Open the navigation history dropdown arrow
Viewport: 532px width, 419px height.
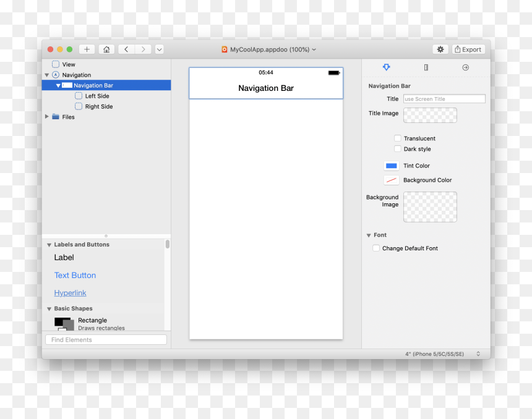159,49
